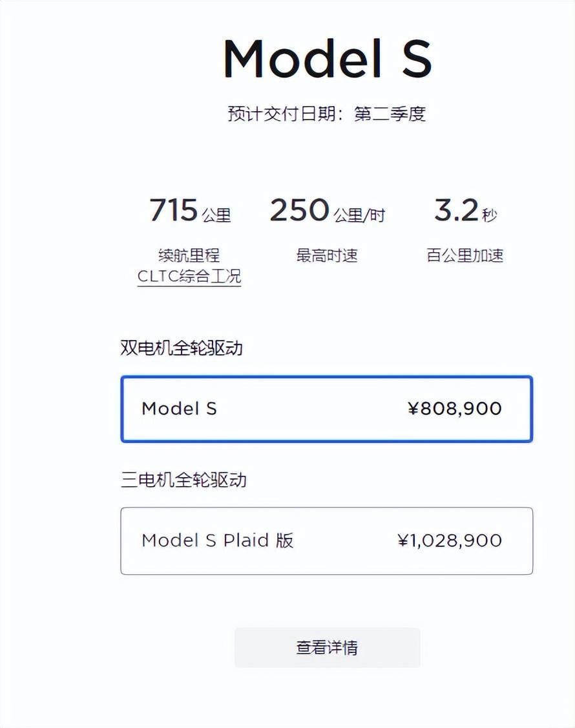This screenshot has height=728, width=575.
Task: Click the 第二季度 delivery quarter text
Action: coord(390,114)
